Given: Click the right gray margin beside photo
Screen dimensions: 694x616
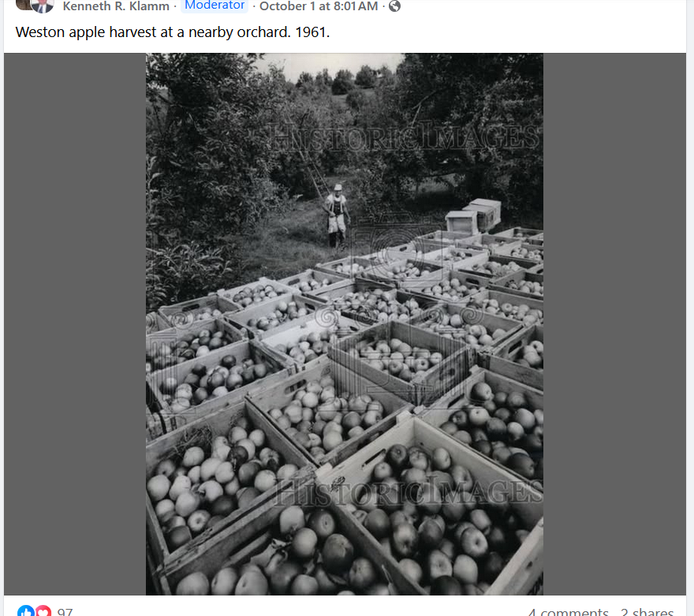Looking at the screenshot, I should (614, 324).
